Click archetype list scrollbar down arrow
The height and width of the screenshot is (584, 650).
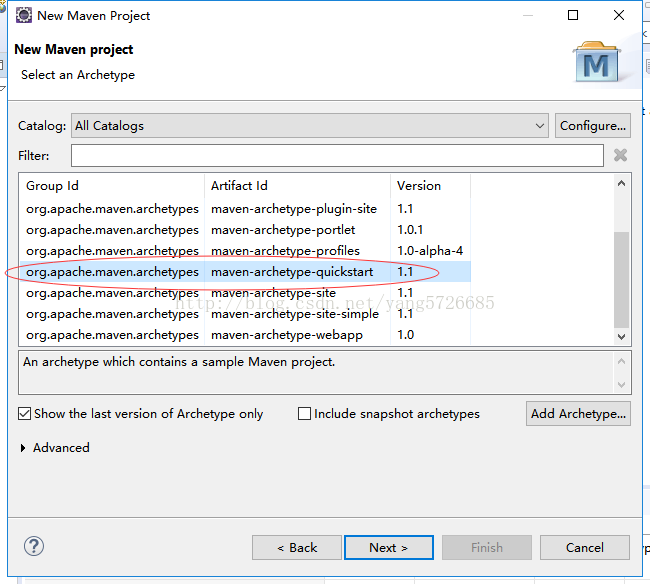coord(621,337)
